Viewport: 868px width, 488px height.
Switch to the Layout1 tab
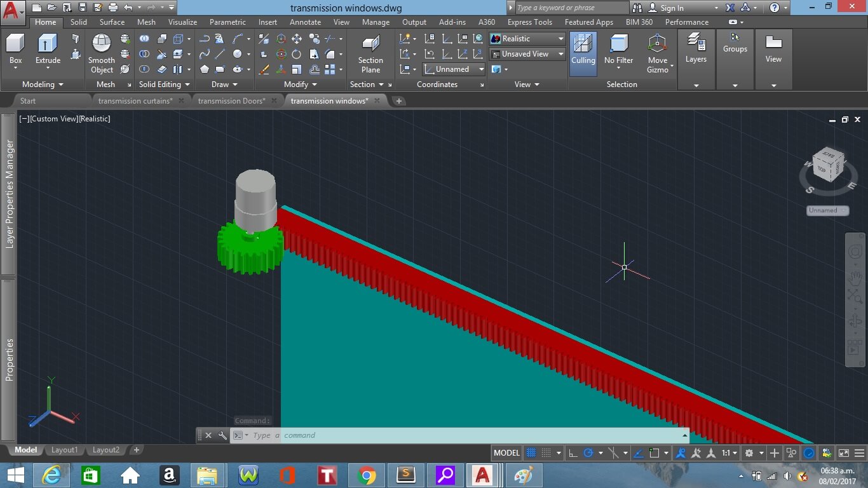click(x=64, y=450)
